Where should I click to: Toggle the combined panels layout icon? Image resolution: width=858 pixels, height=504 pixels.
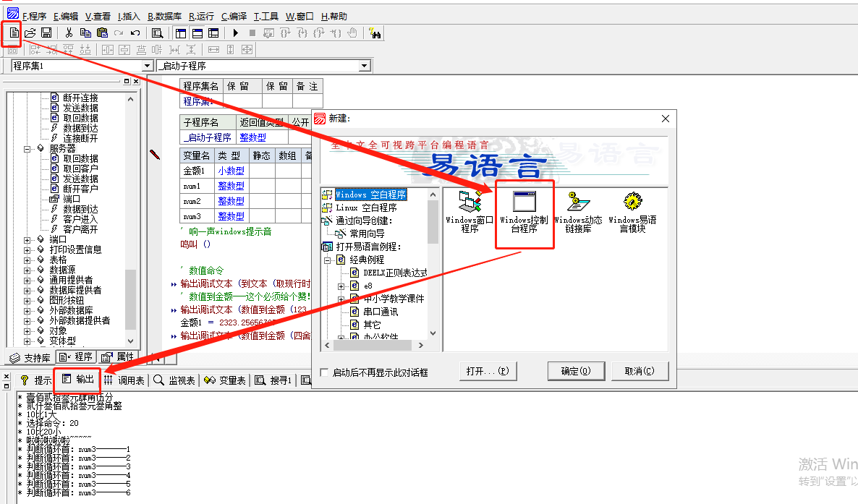click(213, 33)
